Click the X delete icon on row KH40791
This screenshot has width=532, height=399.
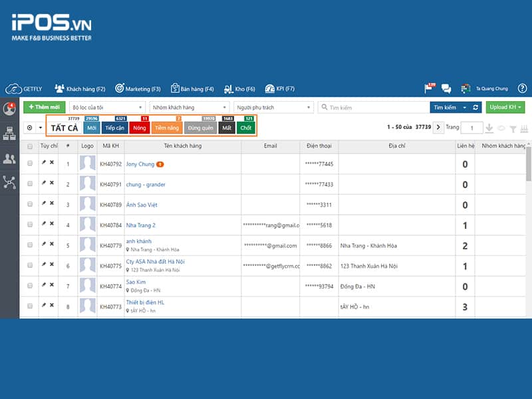point(52,184)
